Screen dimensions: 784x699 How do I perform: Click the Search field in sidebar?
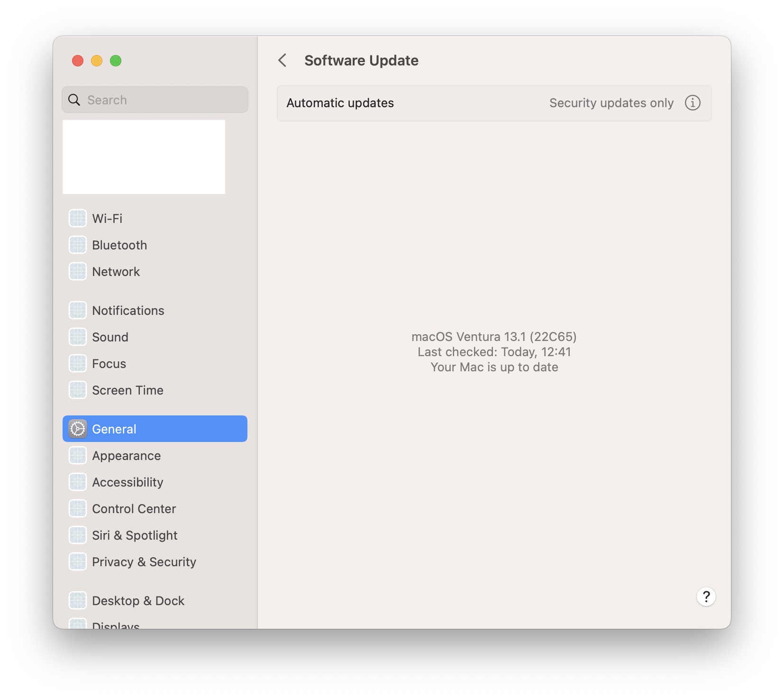click(x=155, y=100)
